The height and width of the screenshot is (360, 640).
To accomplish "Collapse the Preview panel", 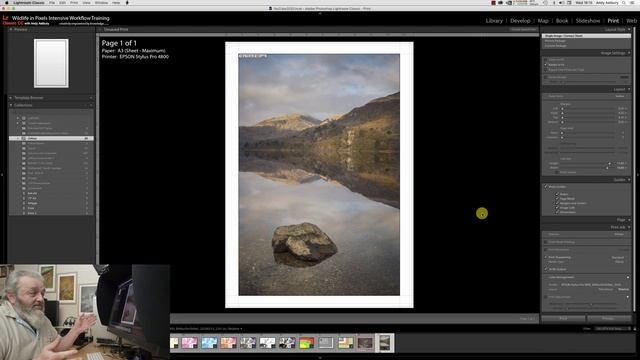I will click(11, 29).
